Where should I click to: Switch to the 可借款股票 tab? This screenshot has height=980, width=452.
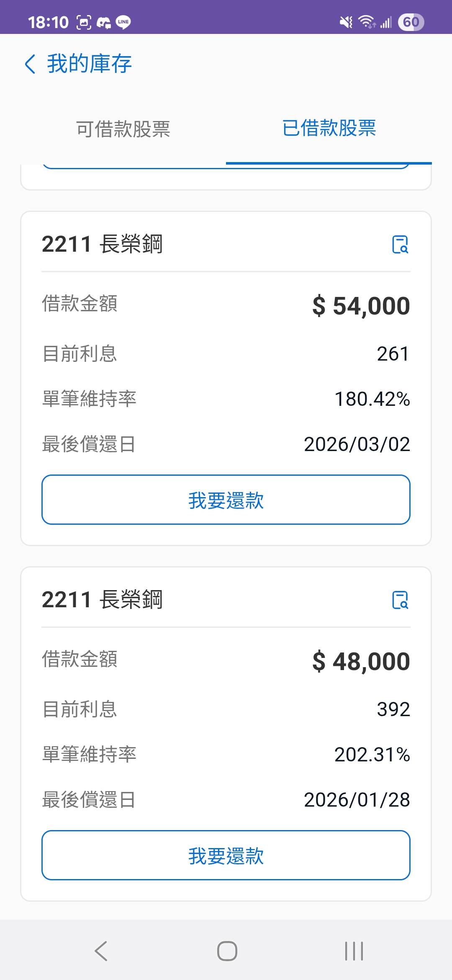(123, 129)
